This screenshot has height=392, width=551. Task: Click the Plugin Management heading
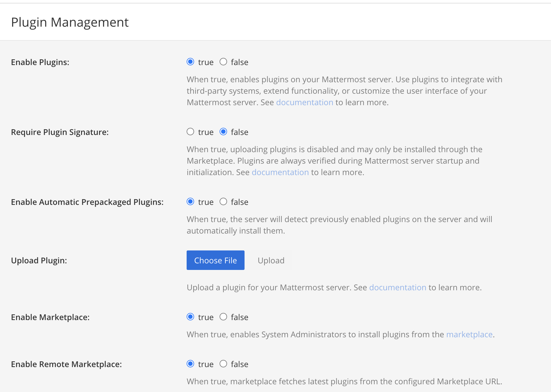70,22
